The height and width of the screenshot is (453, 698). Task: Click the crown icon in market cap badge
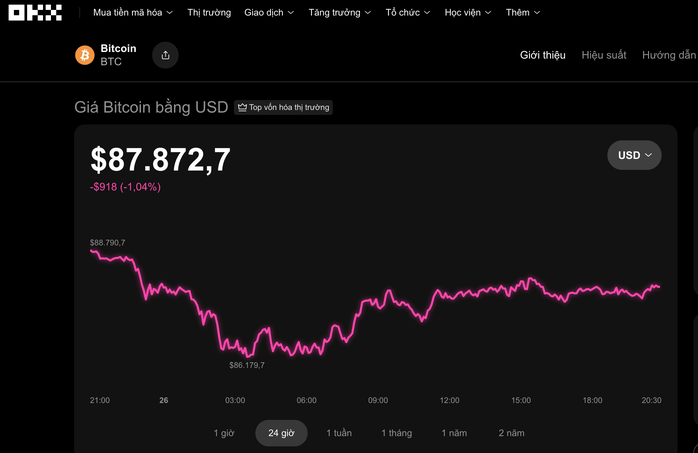pos(242,107)
